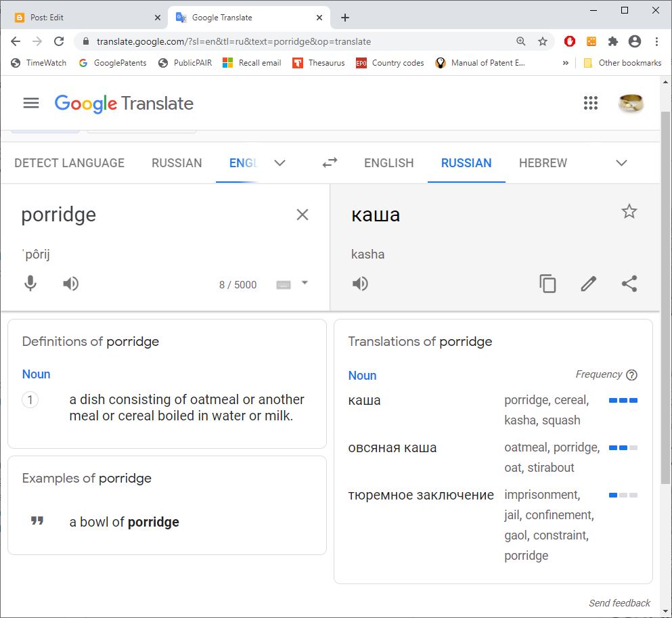The image size is (672, 618).
Task: Choose Hebrew as target language
Action: pos(543,163)
